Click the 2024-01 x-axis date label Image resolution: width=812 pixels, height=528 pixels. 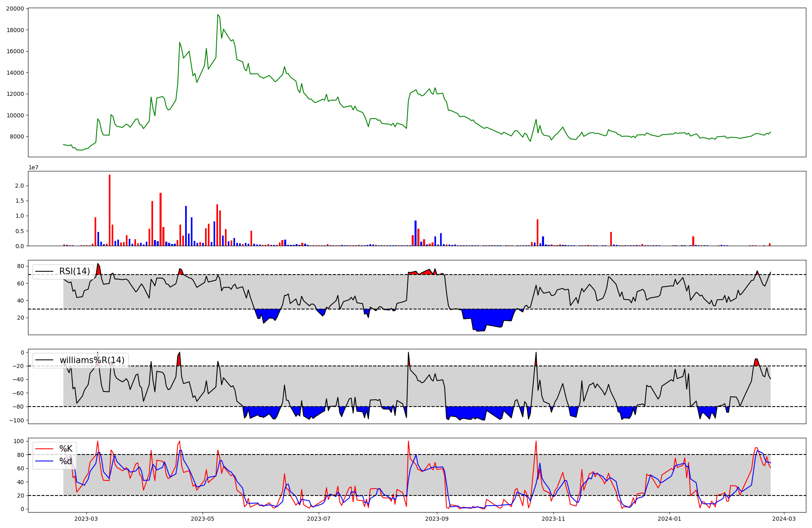(669, 519)
